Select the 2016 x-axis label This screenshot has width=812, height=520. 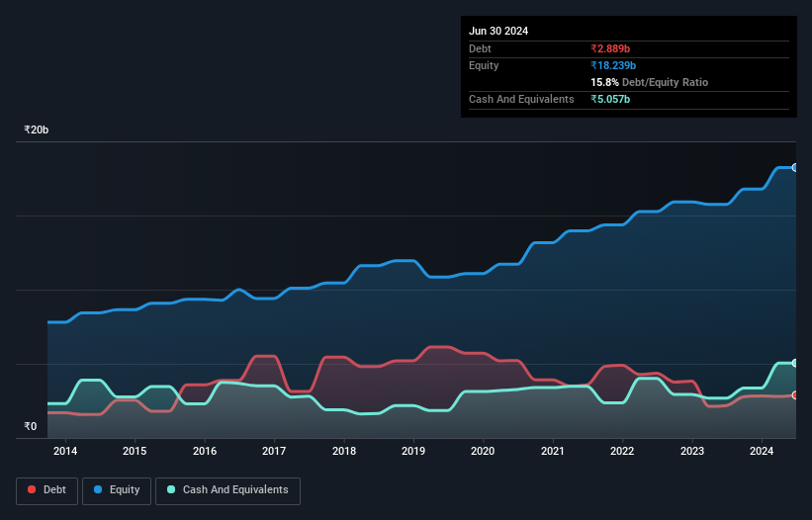tap(205, 451)
